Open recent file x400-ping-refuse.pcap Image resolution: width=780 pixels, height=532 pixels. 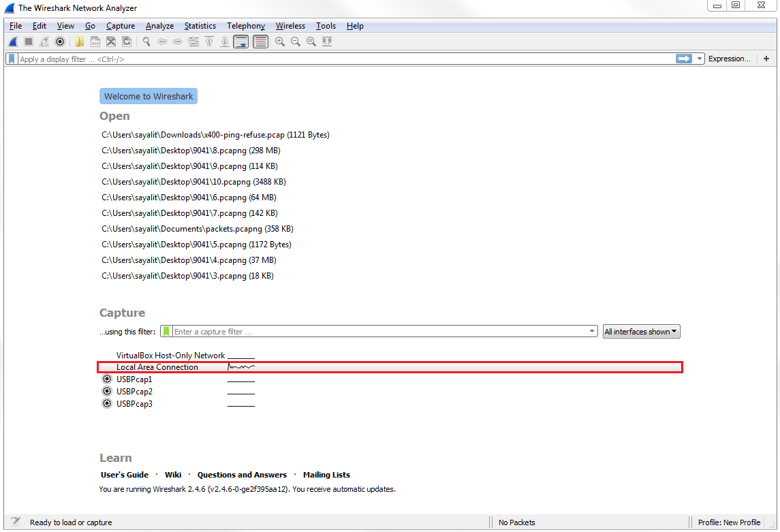pos(215,135)
